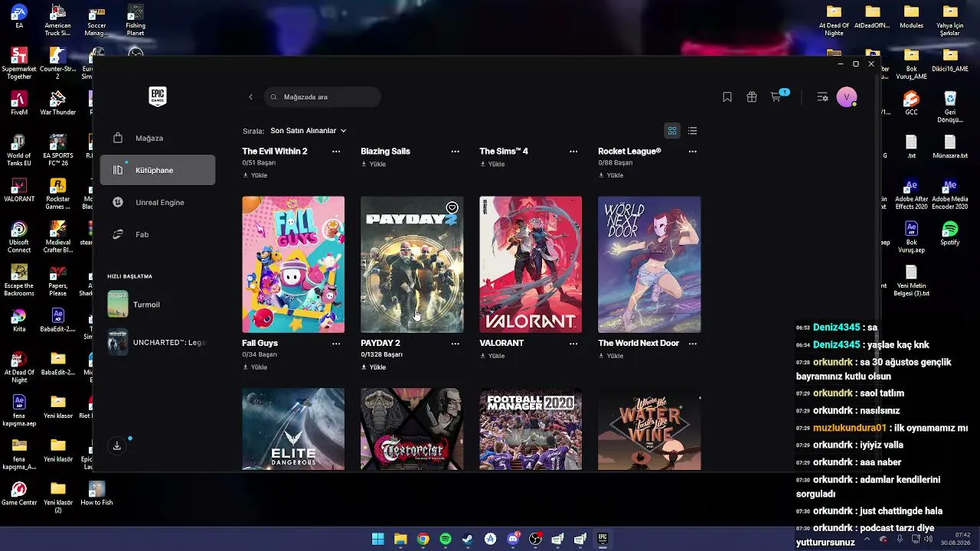Click the Epic Games taskbar icon
Viewport: 980px width, 551px height.
603,540
